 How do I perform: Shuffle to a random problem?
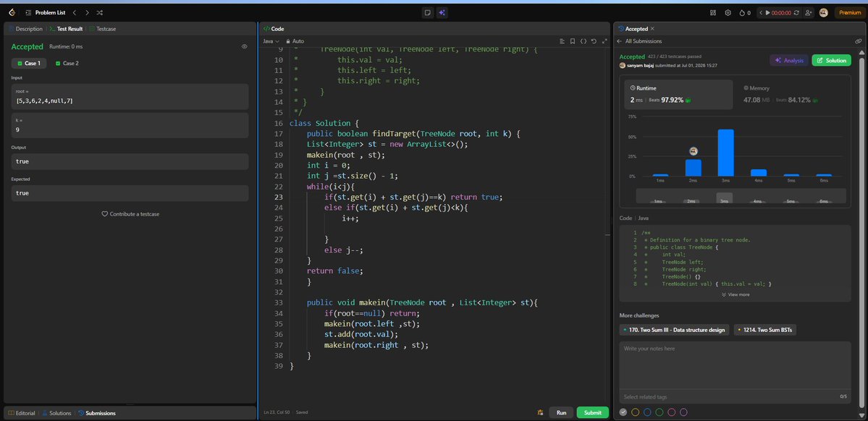coord(99,12)
